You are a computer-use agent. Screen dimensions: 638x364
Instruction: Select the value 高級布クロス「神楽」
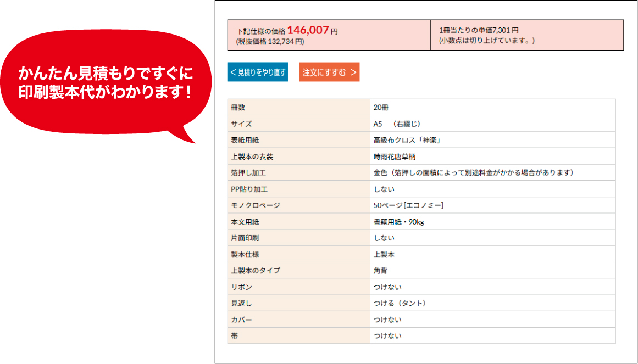408,140
